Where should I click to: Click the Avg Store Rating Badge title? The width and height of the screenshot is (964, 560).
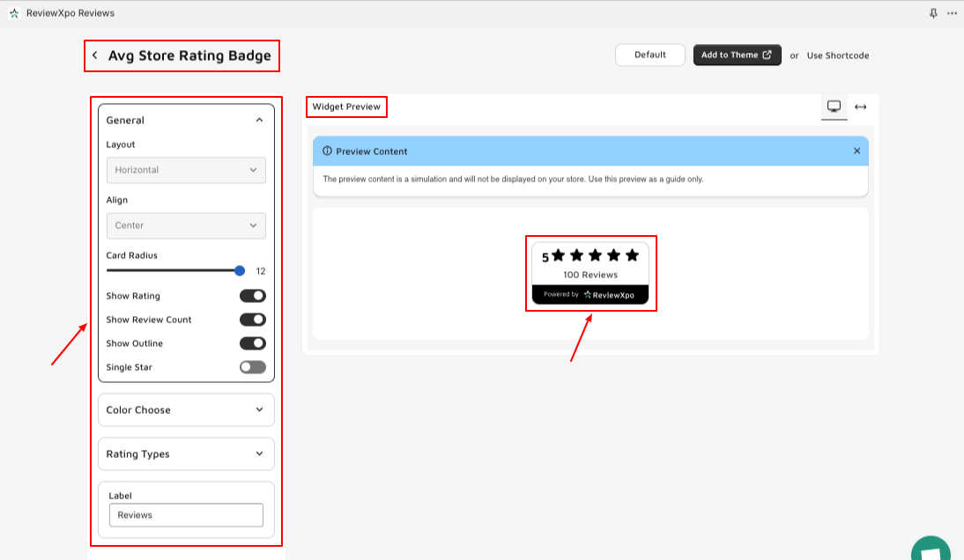pyautogui.click(x=189, y=55)
